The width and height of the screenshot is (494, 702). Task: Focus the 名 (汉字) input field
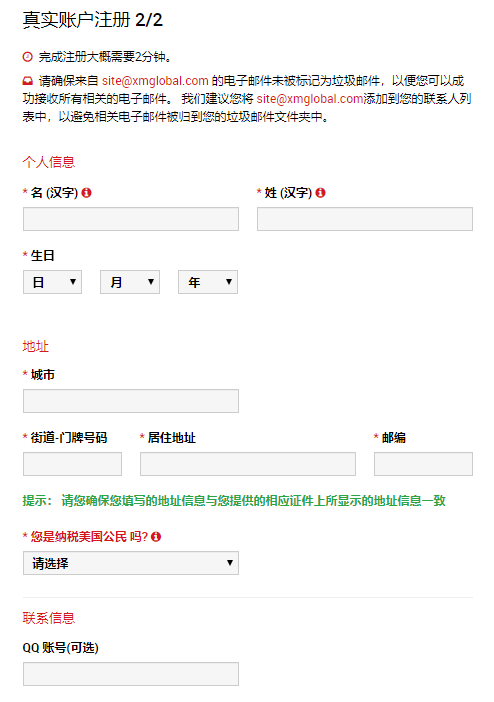131,219
